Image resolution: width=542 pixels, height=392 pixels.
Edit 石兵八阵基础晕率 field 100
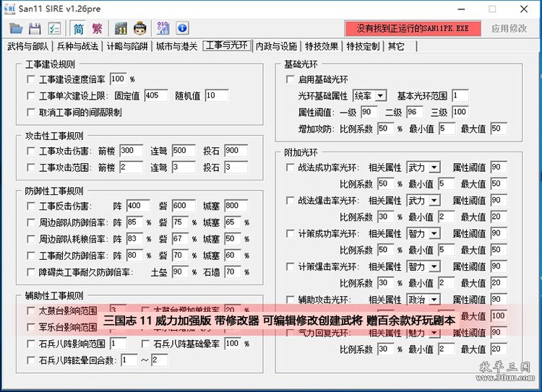click(233, 344)
